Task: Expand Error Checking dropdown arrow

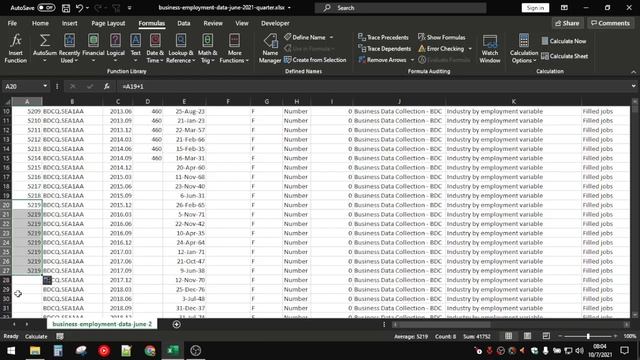Action: tap(470, 49)
